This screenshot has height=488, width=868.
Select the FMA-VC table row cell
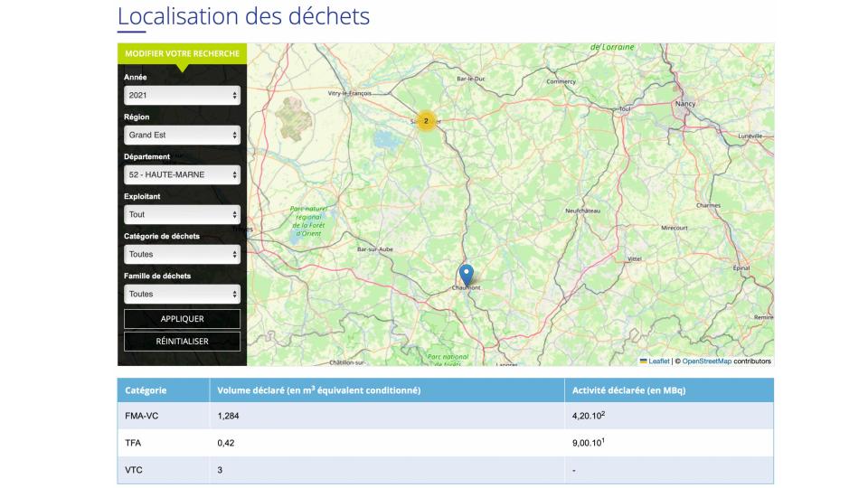click(164, 416)
